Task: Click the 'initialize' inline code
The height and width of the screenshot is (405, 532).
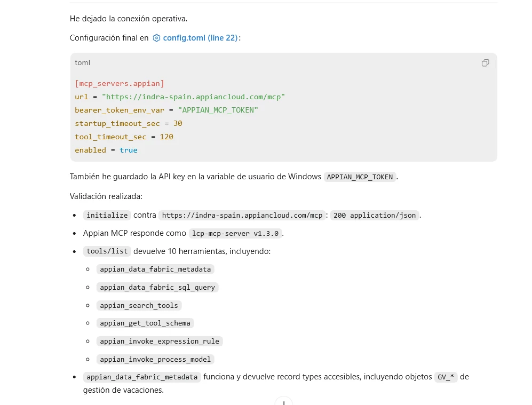Action: point(107,216)
